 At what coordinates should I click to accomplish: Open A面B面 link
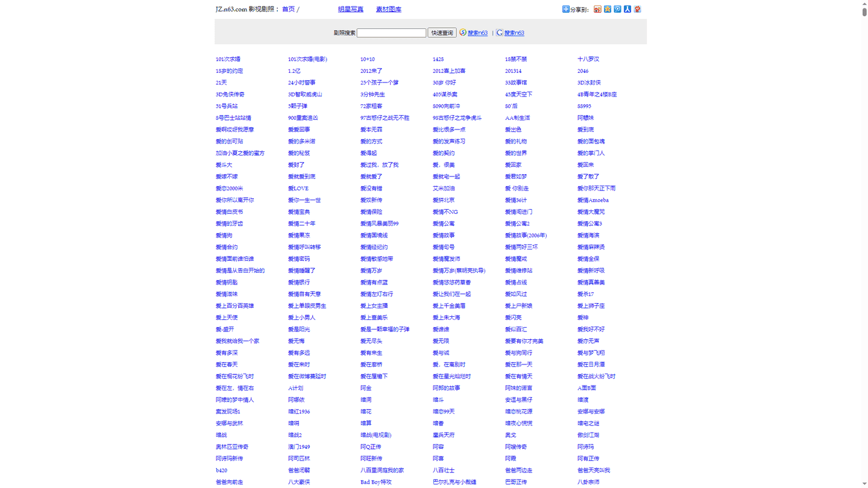point(587,388)
